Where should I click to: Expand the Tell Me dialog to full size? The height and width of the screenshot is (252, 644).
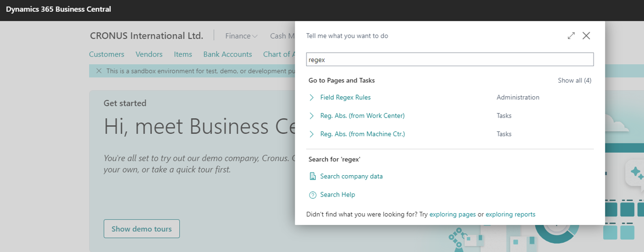(x=571, y=36)
